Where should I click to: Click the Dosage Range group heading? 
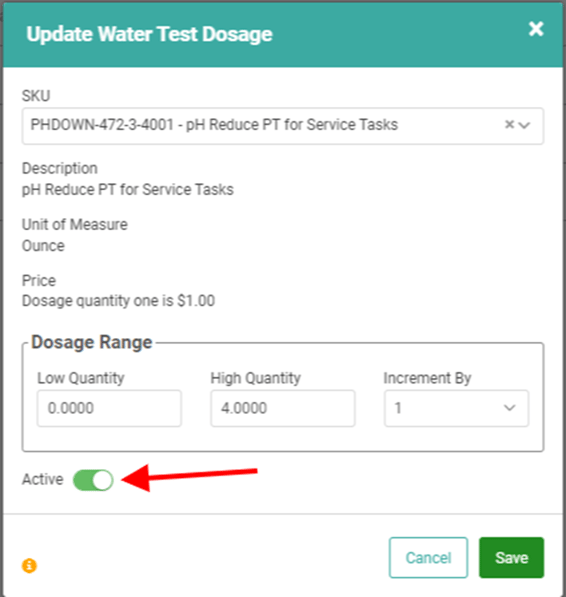92,342
